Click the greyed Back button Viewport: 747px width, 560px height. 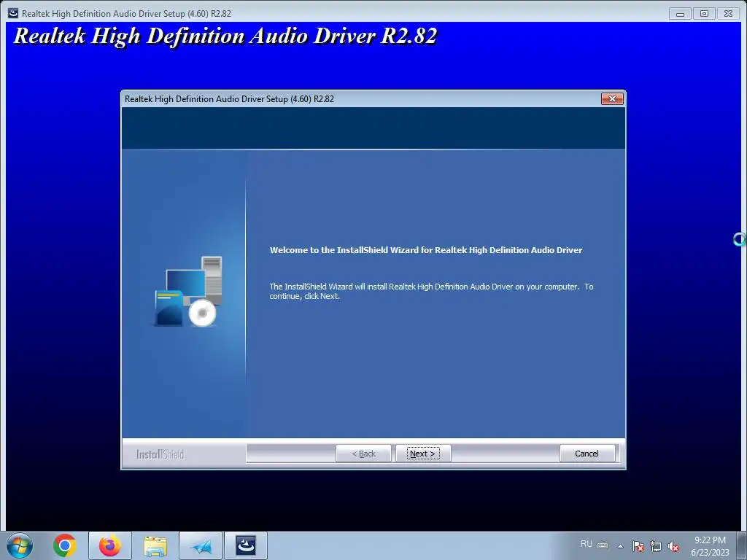(x=363, y=454)
